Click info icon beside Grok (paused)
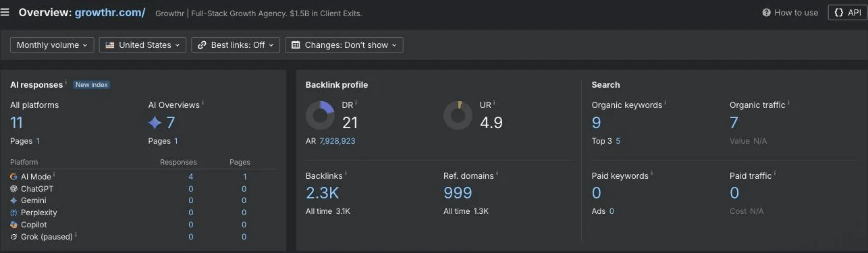Image resolution: width=868 pixels, height=253 pixels. pos(76,235)
